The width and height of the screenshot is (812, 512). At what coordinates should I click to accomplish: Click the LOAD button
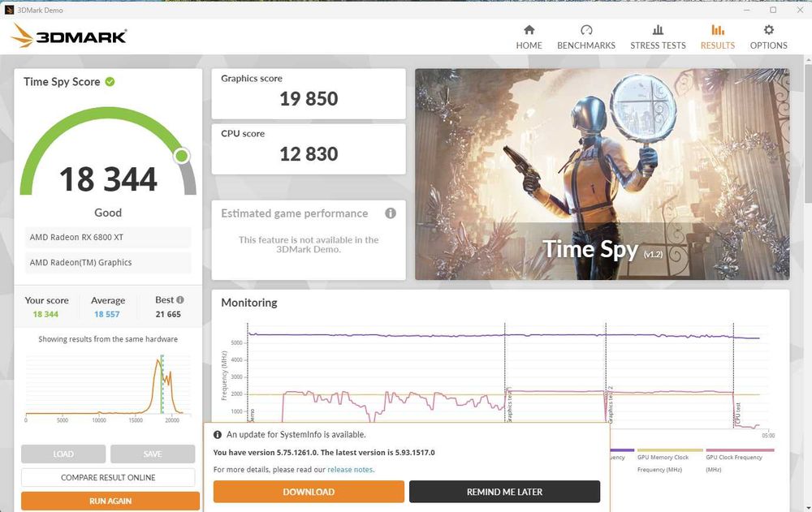click(63, 454)
